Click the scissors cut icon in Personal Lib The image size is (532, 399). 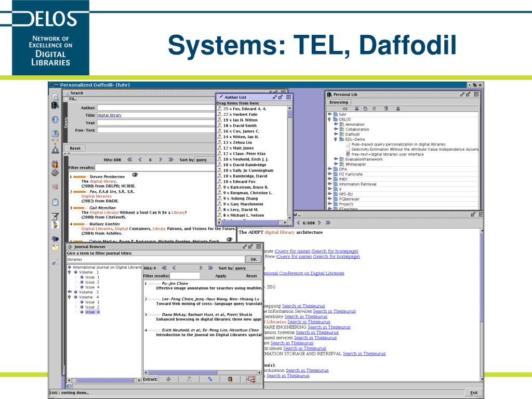click(356, 109)
